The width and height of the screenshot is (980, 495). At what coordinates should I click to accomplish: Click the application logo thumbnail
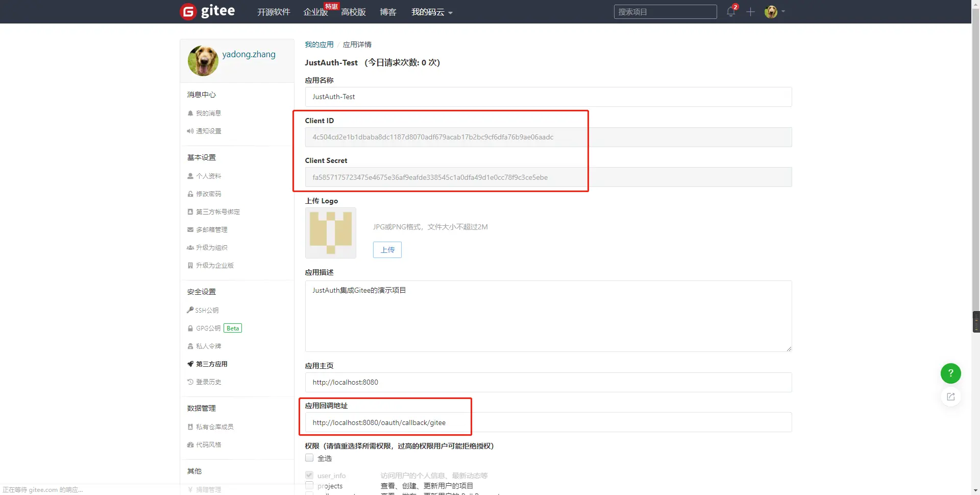331,233
